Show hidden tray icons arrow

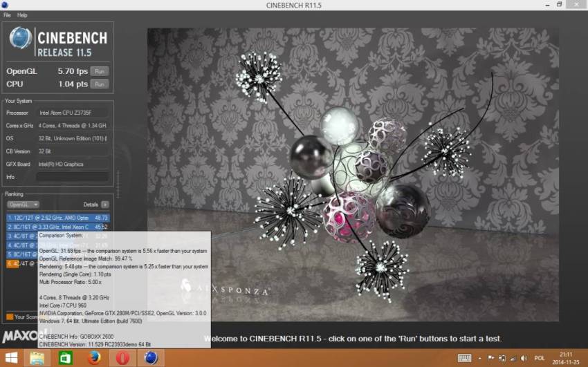pos(479,359)
